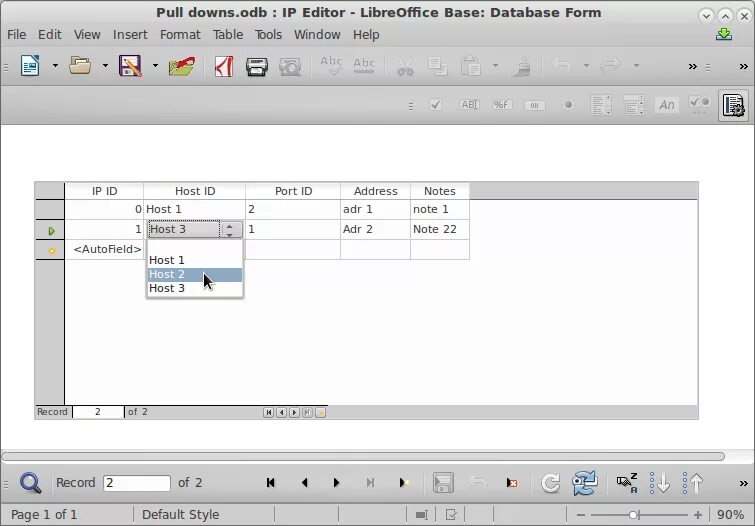
Task: Click the Spelling check icon
Action: (331, 66)
